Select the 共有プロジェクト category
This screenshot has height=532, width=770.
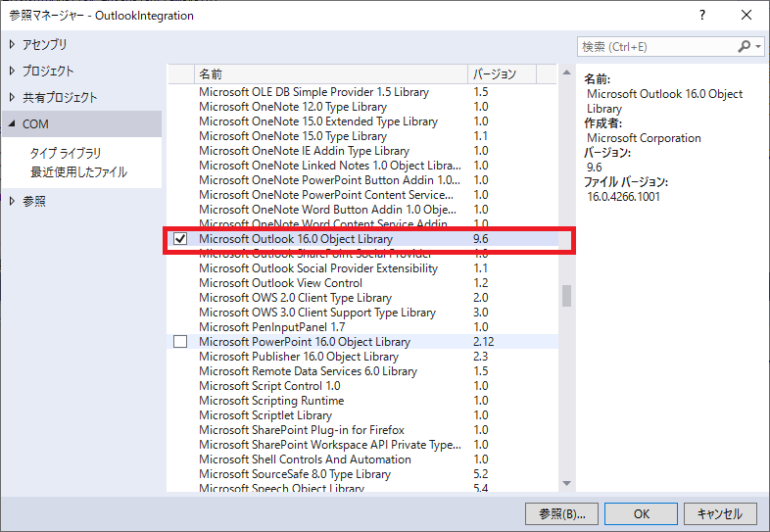coord(60,97)
